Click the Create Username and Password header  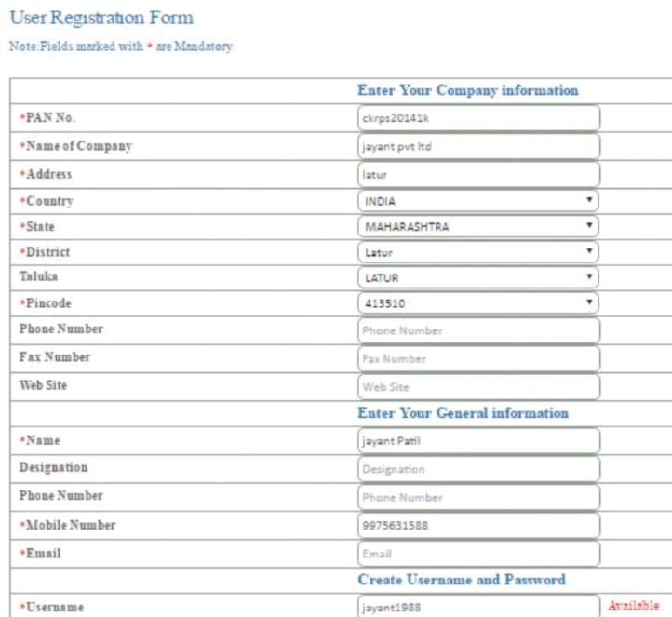[x=462, y=580]
